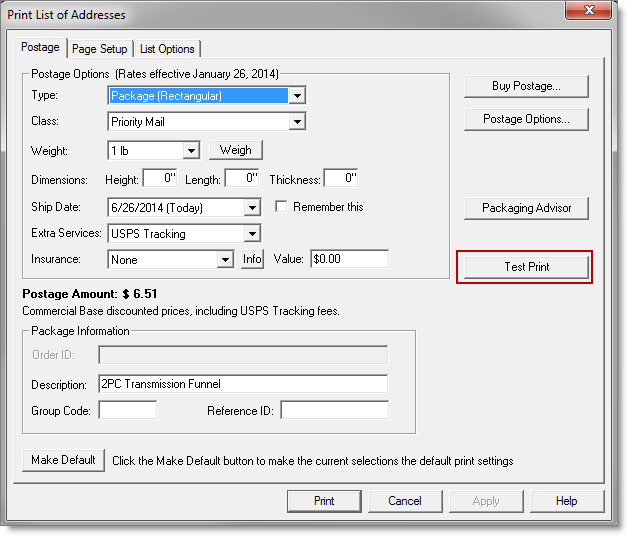Screen dimensions: 628x536
Task: Open the Type dropdown list
Action: point(296,96)
